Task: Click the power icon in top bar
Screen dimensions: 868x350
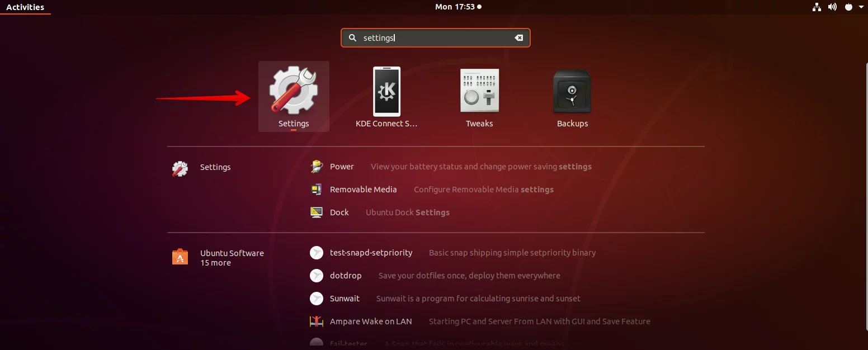Action: pos(848,7)
